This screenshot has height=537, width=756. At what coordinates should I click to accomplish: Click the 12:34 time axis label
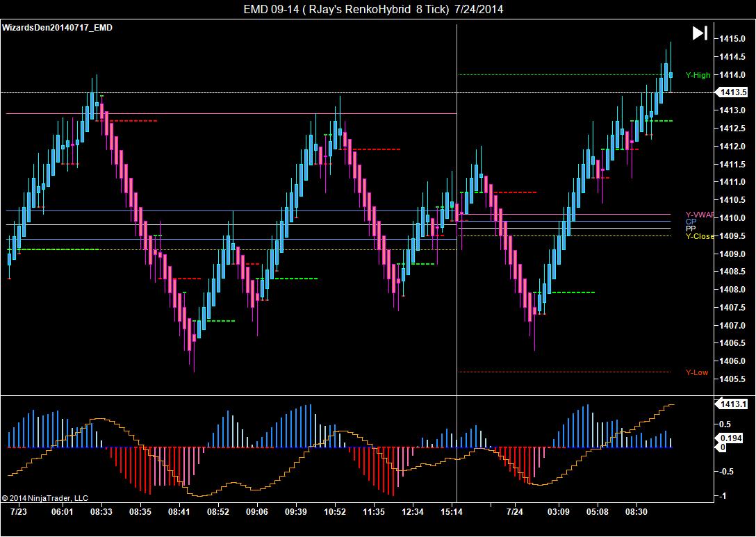[413, 512]
